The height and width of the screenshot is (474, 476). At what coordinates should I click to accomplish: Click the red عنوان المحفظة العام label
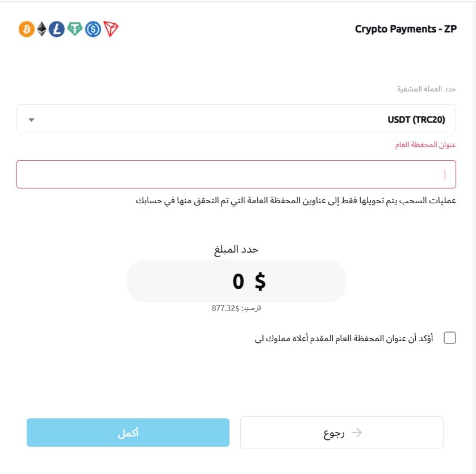(425, 145)
